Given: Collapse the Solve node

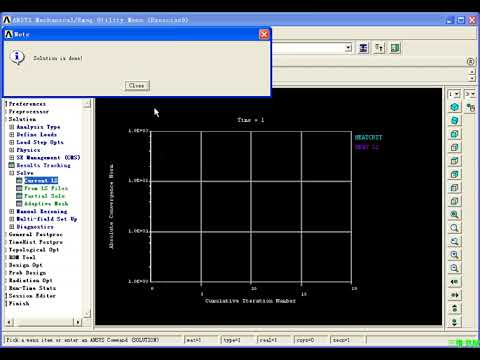Looking at the screenshot, I should click(x=12, y=173).
